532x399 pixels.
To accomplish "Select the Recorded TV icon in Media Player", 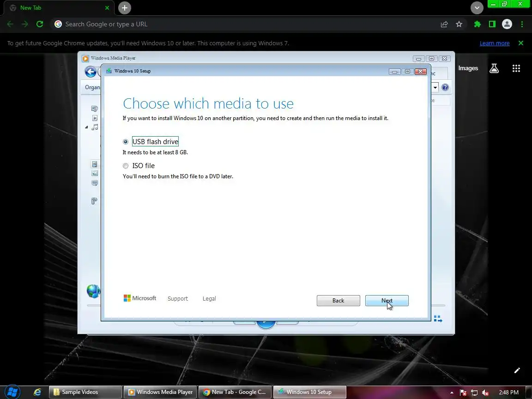I will tap(95, 183).
